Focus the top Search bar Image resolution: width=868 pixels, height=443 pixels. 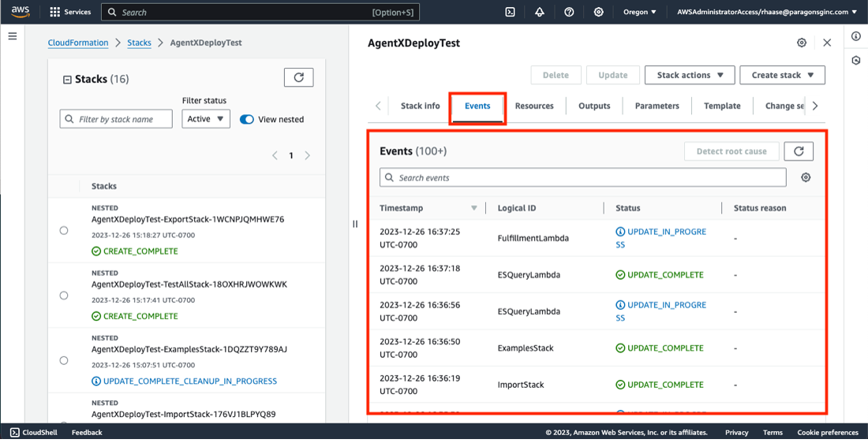260,12
